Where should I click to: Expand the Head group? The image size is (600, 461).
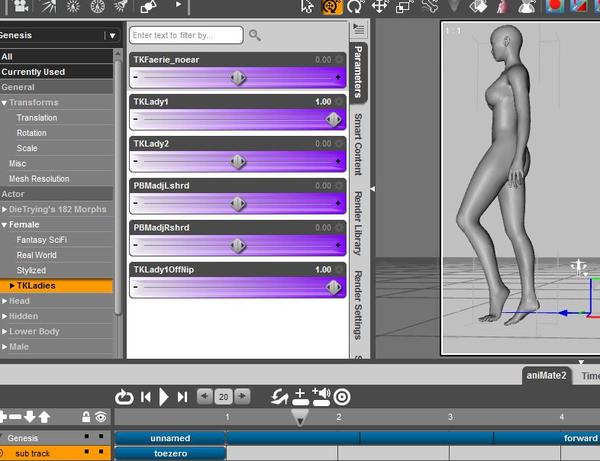(x=4, y=301)
